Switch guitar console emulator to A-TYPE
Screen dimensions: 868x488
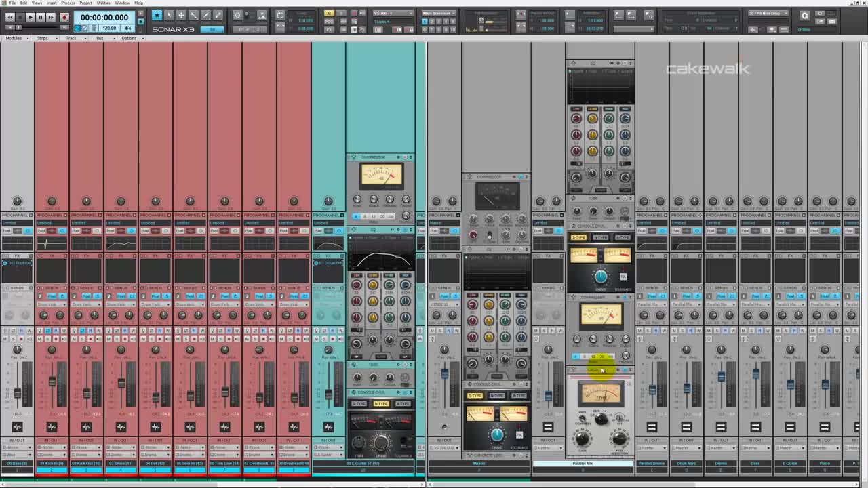[403, 404]
